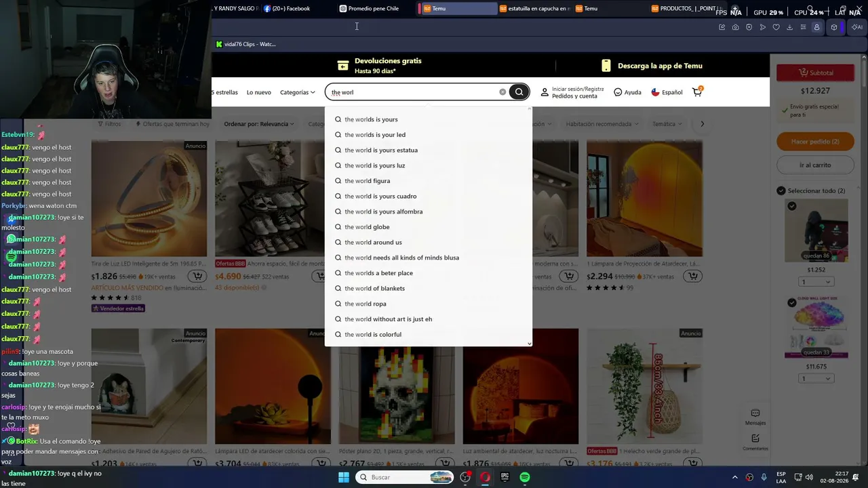Click the magnifier search button in Temu's search bar
This screenshot has width=868, height=488.
[x=519, y=92]
